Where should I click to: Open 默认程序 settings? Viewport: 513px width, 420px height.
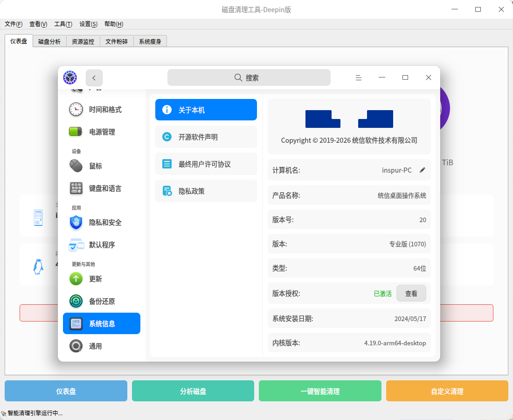[x=101, y=245]
